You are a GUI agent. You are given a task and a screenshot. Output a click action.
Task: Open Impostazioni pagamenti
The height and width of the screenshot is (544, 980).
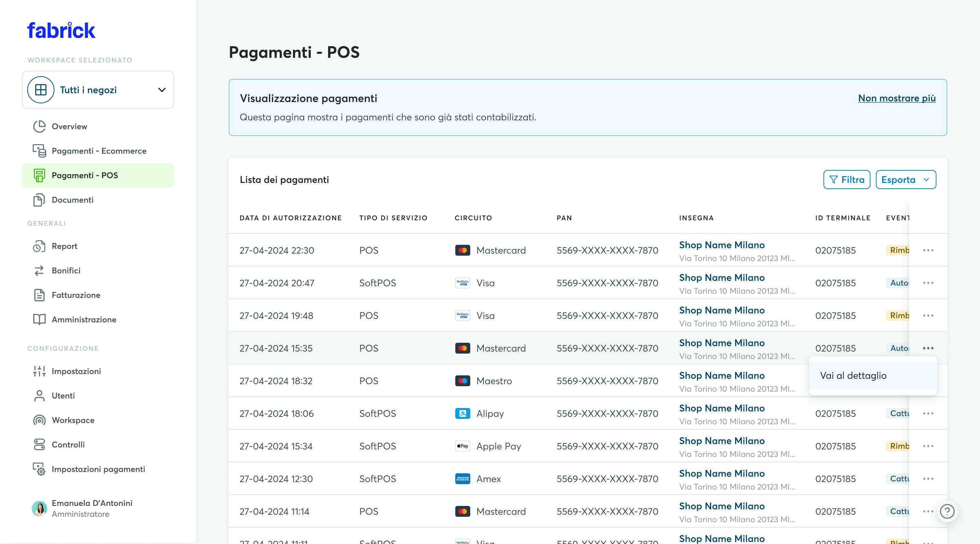pos(98,469)
